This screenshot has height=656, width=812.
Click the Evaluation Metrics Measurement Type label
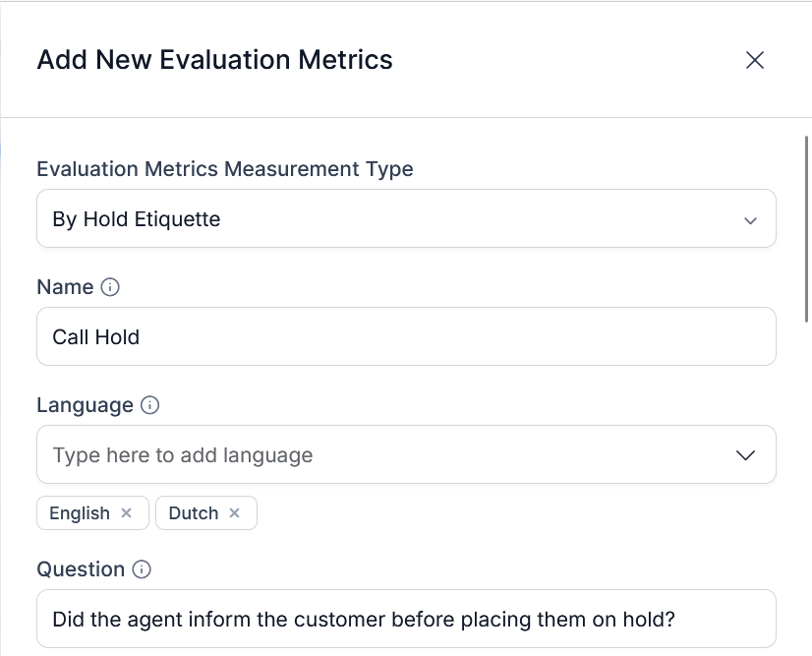pos(225,169)
